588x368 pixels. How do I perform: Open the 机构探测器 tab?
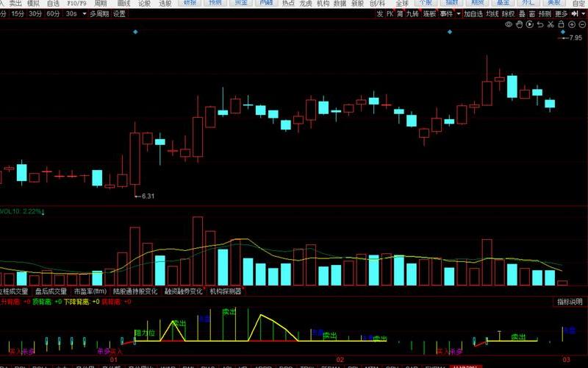pos(226,291)
